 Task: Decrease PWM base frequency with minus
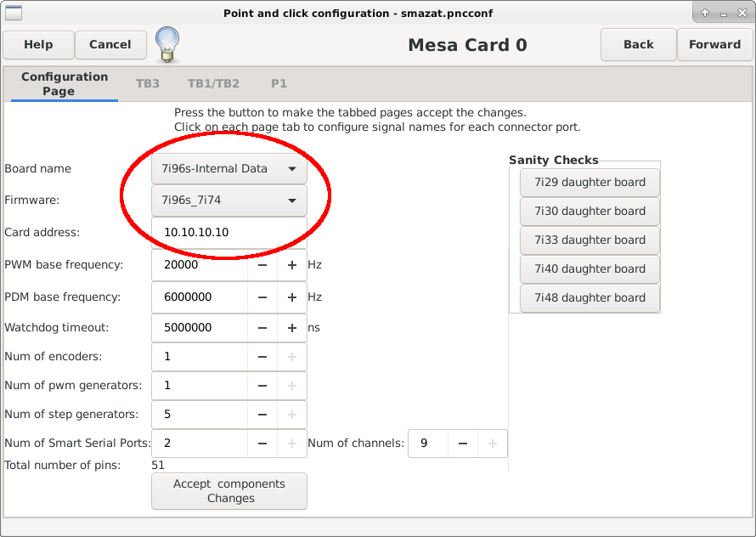point(262,265)
